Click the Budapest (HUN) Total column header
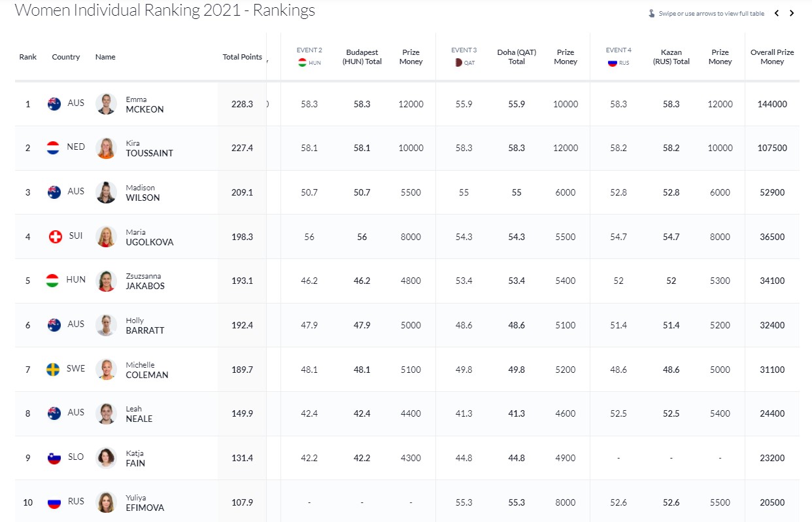 [364, 57]
